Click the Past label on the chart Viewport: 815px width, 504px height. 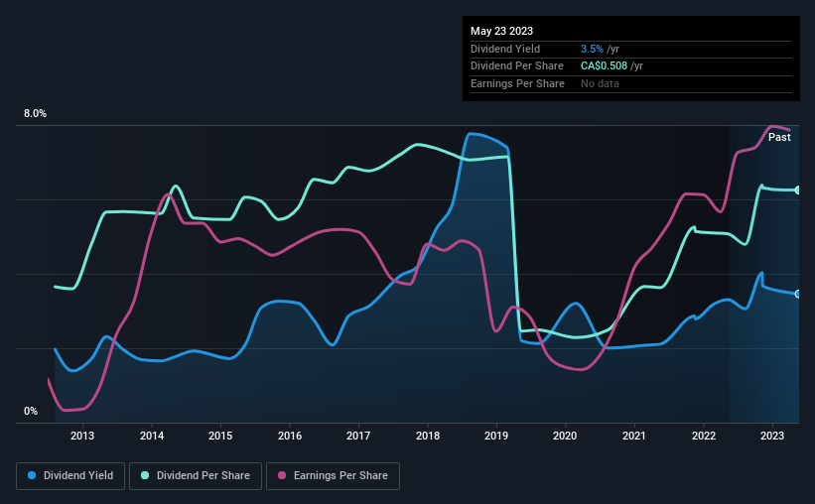[779, 137]
